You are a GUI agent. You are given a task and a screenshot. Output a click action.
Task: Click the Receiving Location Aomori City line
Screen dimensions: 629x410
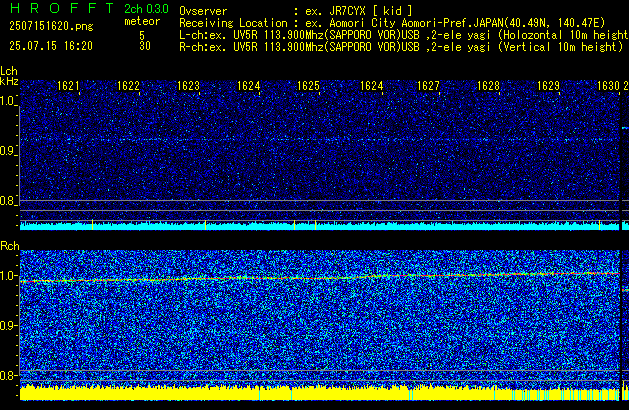(x=392, y=23)
